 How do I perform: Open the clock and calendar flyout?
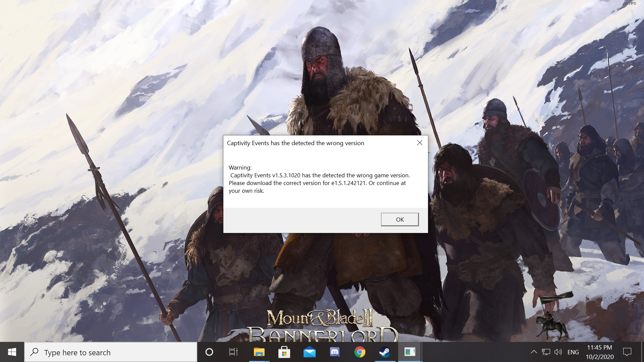point(600,352)
